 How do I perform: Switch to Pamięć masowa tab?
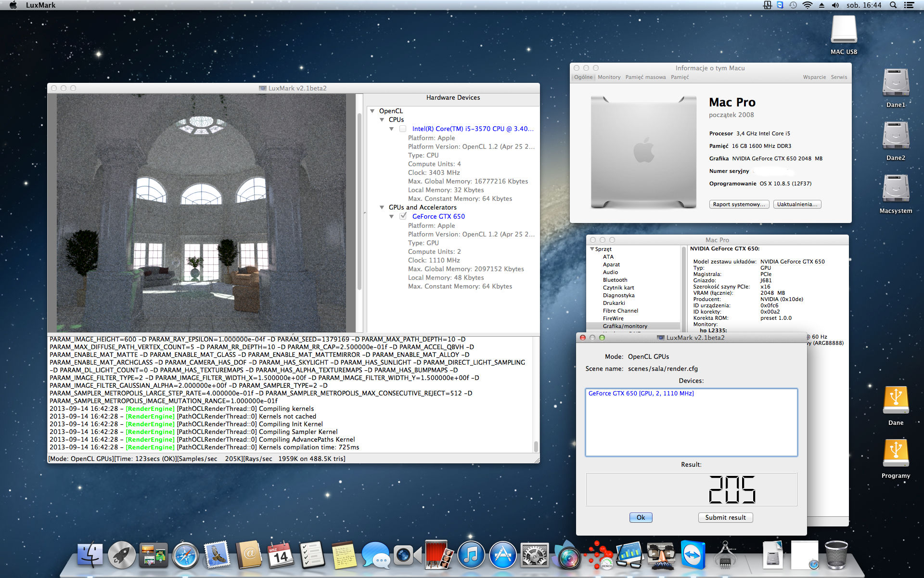645,77
